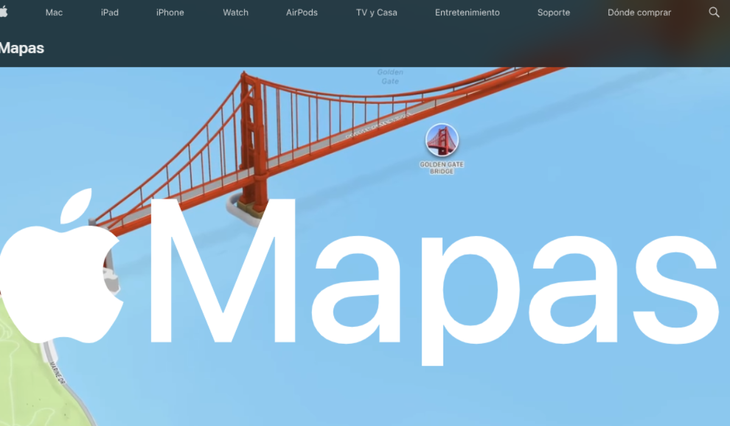Viewport: 730px width, 426px height.
Task: Go to the Entretenimiento section
Action: [x=467, y=13]
